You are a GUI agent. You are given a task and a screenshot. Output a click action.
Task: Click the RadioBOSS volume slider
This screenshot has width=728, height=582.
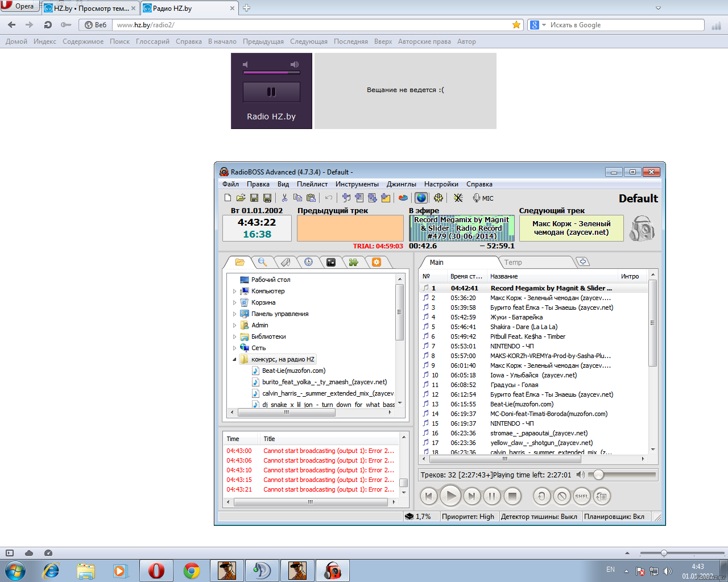pyautogui.click(x=623, y=475)
